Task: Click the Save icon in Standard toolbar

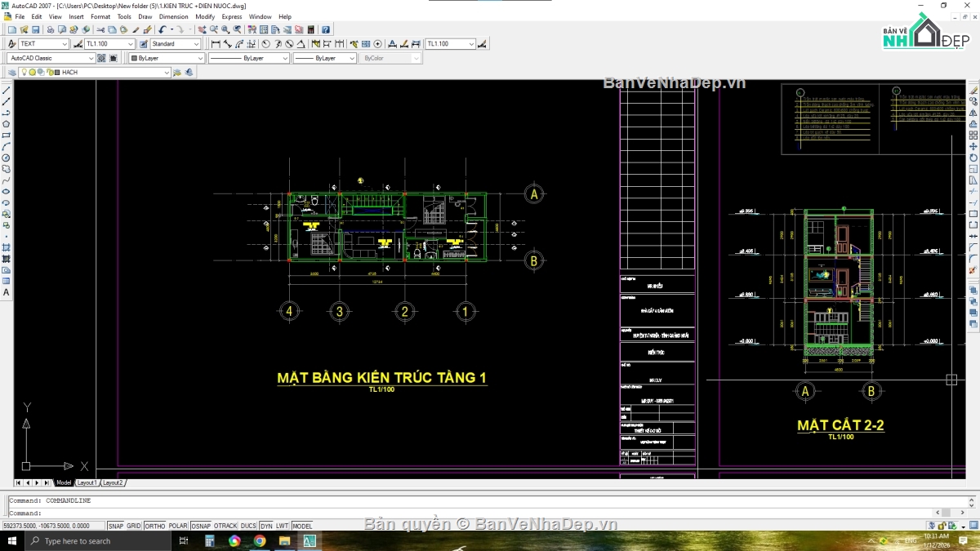Action: [35, 29]
